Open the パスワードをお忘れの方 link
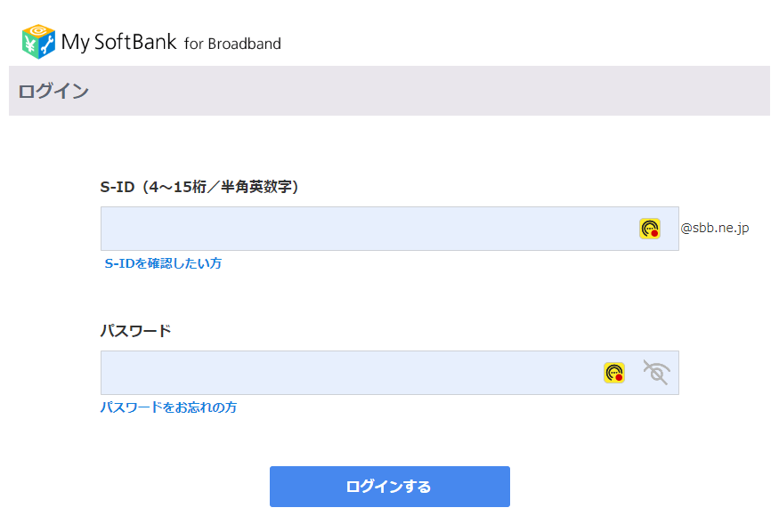779x532 pixels. pos(168,407)
